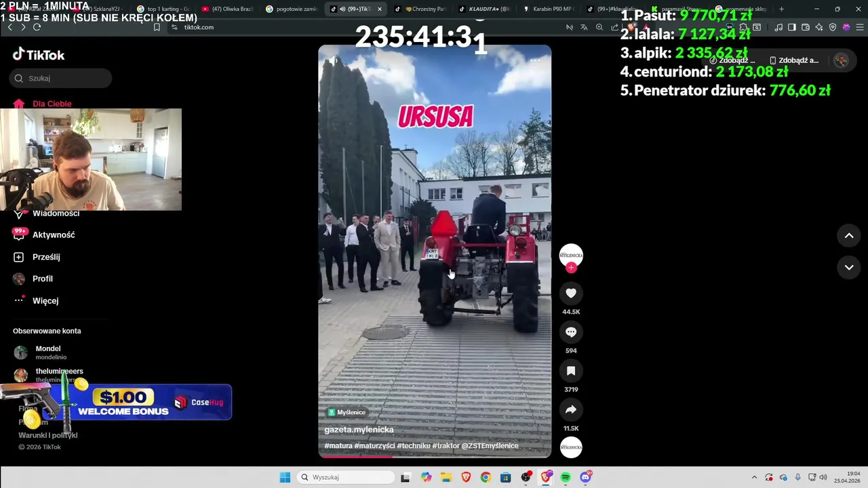Reload the tiktok.com page
The image size is (868, 488).
tap(37, 27)
